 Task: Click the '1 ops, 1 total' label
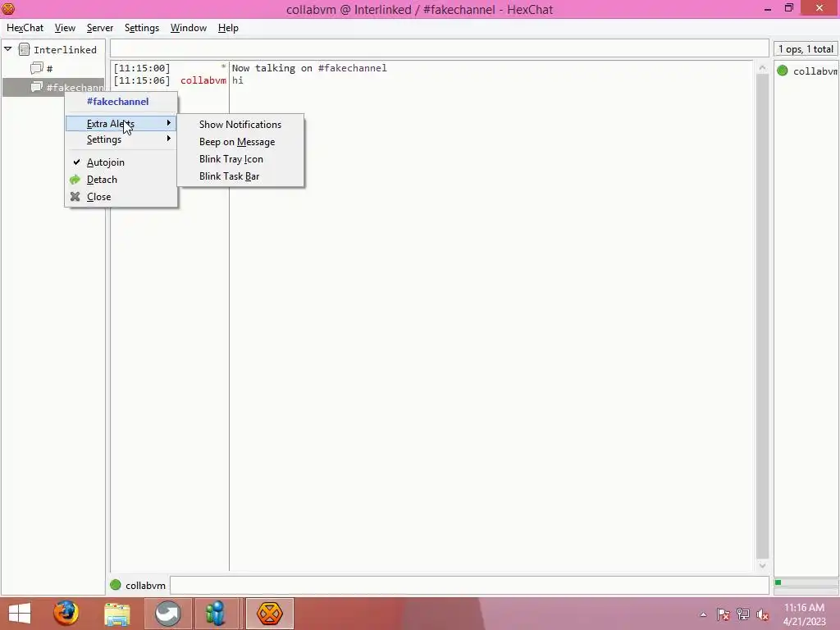[x=806, y=48]
